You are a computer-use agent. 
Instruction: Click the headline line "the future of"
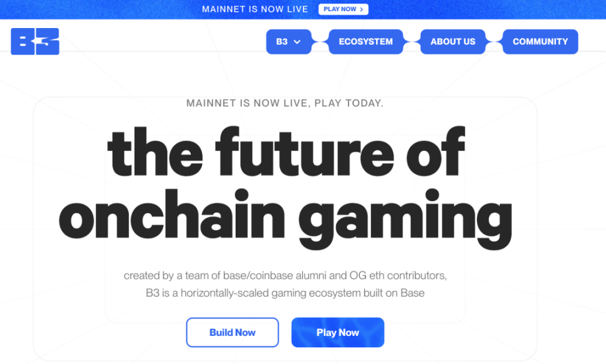pyautogui.click(x=286, y=153)
